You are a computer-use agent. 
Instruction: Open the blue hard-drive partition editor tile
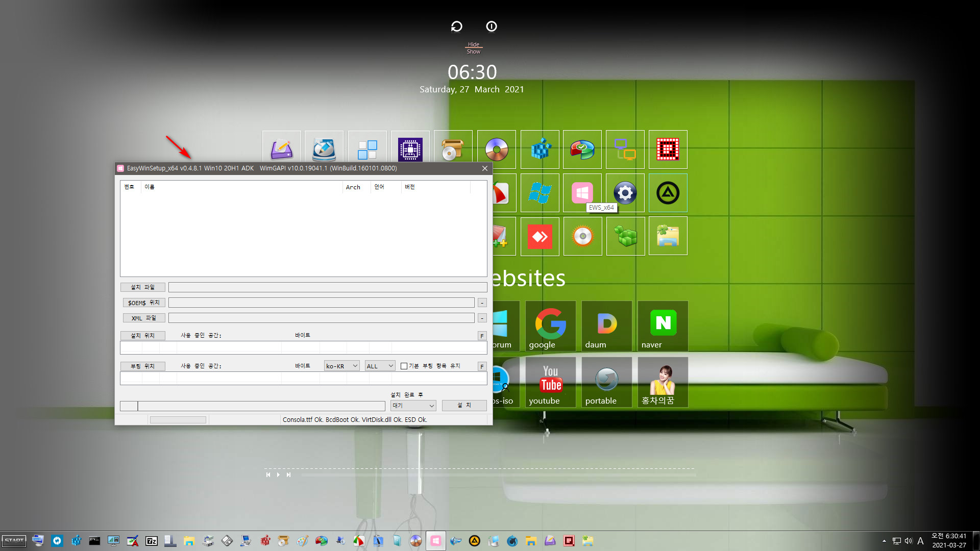(324, 147)
